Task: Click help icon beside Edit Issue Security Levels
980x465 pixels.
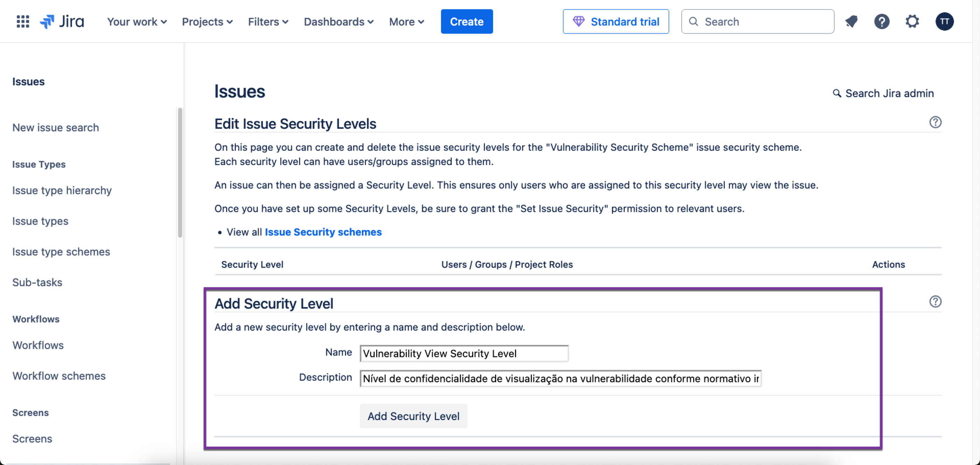Action: (x=935, y=122)
